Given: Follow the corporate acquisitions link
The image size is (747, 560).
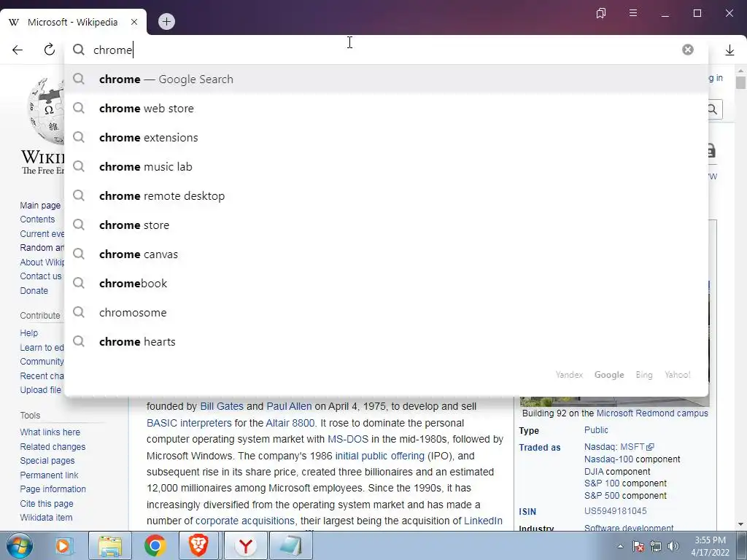Looking at the screenshot, I should point(245,521).
